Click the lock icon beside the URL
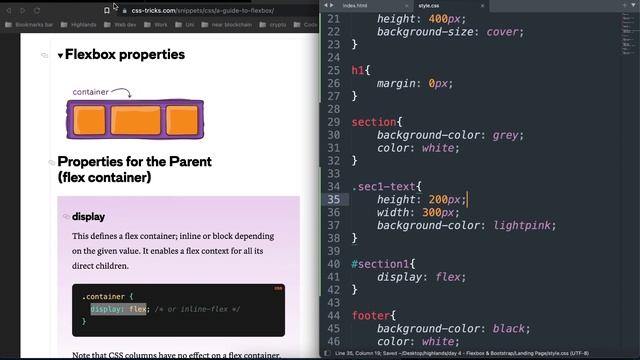Viewport: 640px width, 360px height. (x=124, y=11)
